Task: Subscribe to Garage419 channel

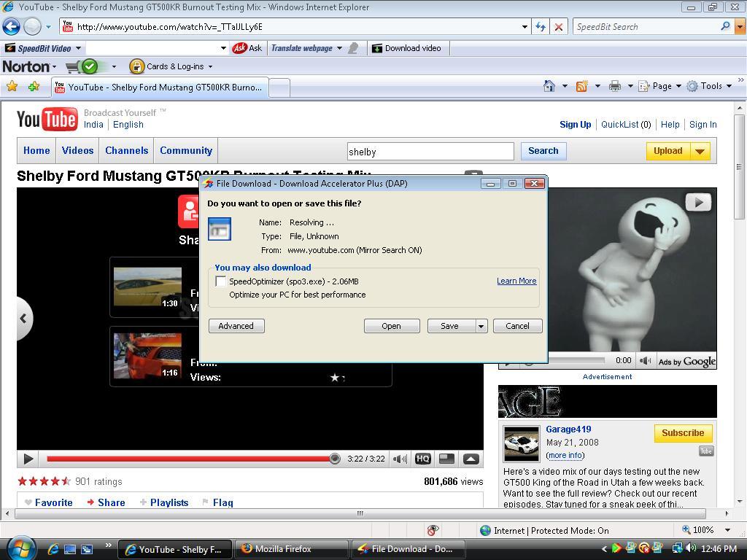Action: click(683, 433)
